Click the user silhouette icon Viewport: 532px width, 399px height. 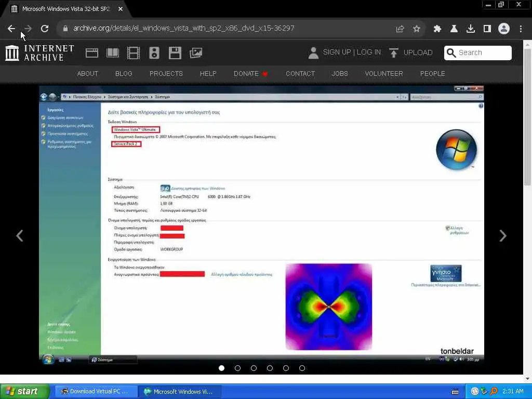313,53
